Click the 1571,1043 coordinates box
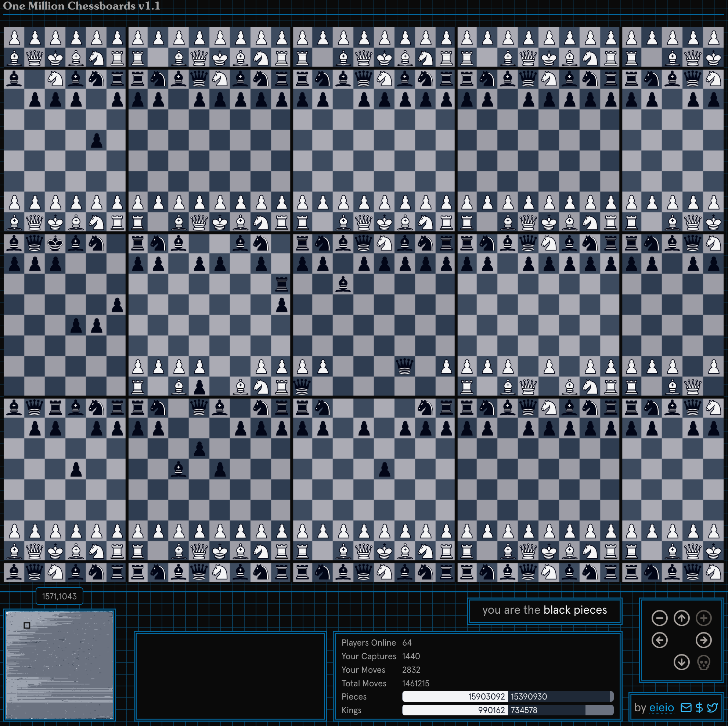This screenshot has width=728, height=726. (59, 596)
